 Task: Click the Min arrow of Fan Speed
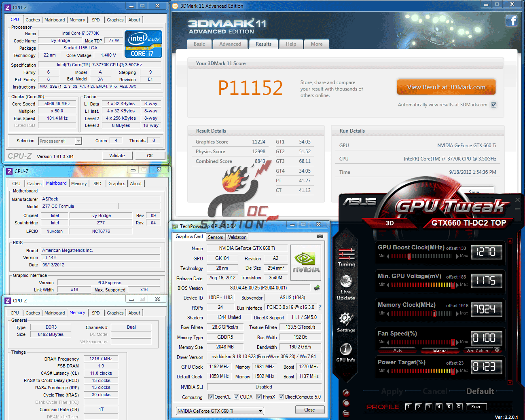[x=388, y=342]
